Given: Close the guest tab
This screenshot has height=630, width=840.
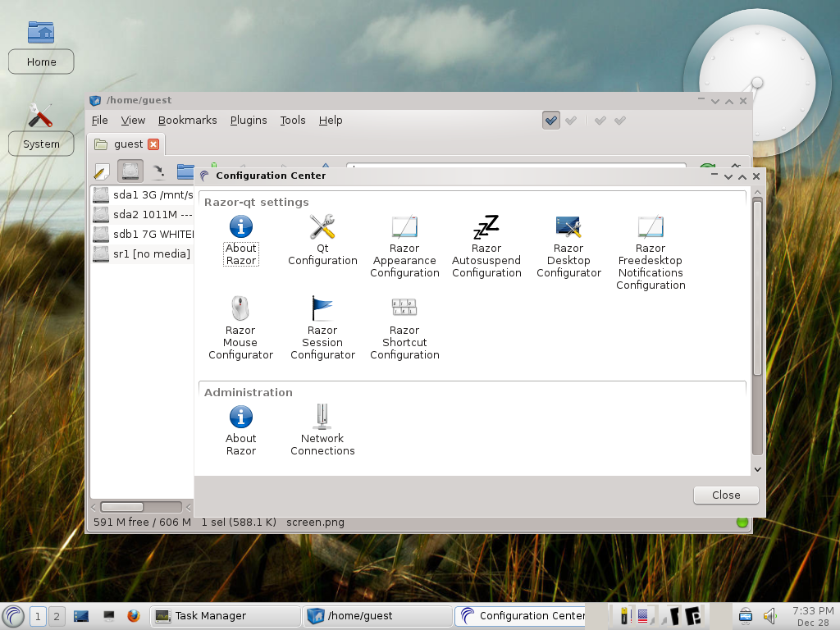Looking at the screenshot, I should click(x=153, y=144).
